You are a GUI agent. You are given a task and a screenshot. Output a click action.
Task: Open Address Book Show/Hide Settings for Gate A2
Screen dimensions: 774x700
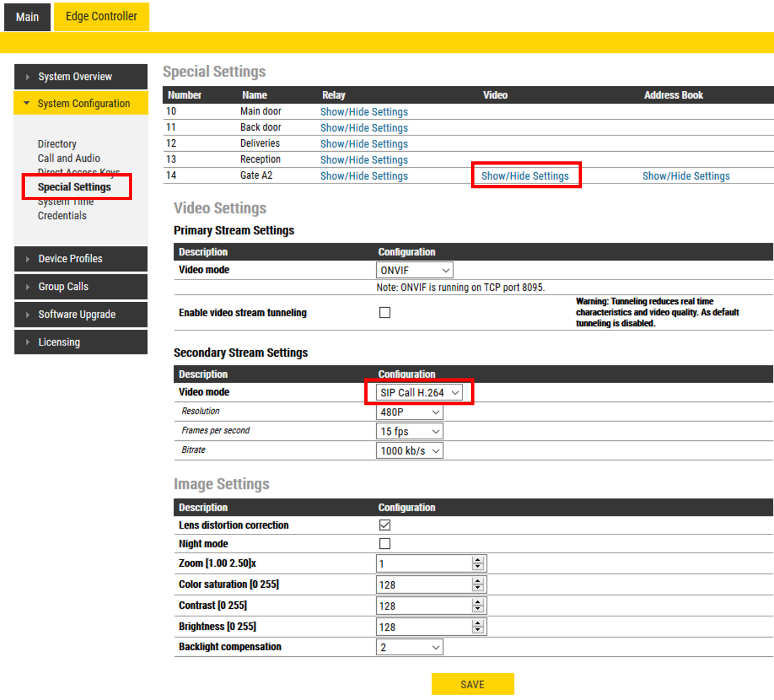685,176
